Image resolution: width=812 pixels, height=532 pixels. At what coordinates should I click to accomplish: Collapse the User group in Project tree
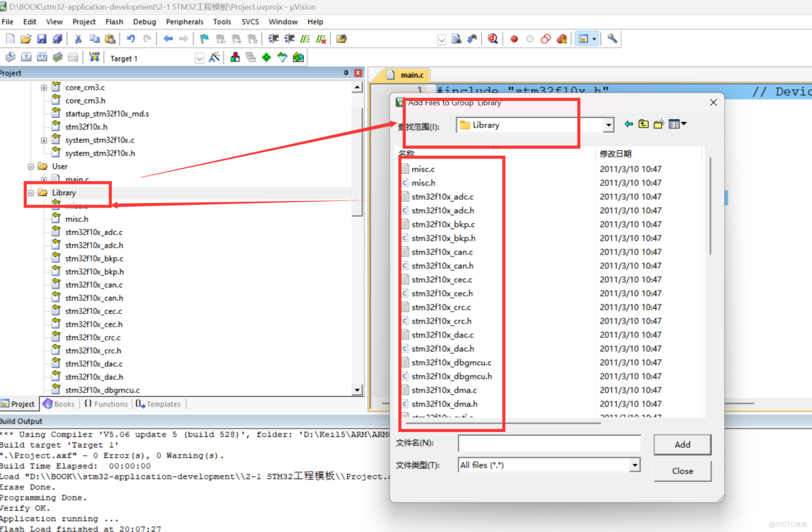[30, 166]
